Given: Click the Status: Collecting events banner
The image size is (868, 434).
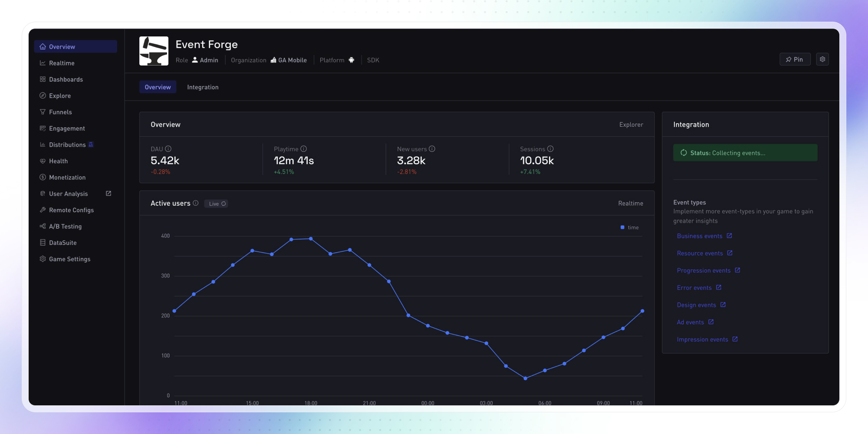Looking at the screenshot, I should coord(745,153).
